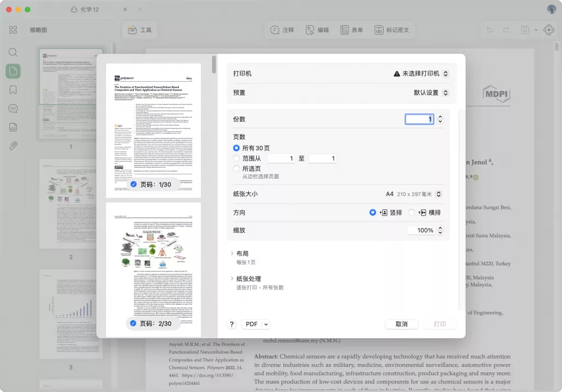562x392 pixels.
Task: Choose 横排 landscape orientation
Action: coord(412,213)
